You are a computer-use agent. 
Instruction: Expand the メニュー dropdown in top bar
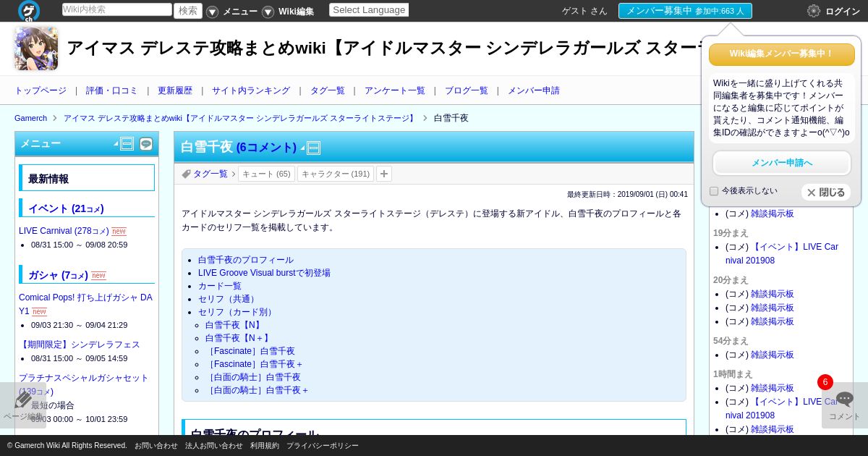(213, 12)
